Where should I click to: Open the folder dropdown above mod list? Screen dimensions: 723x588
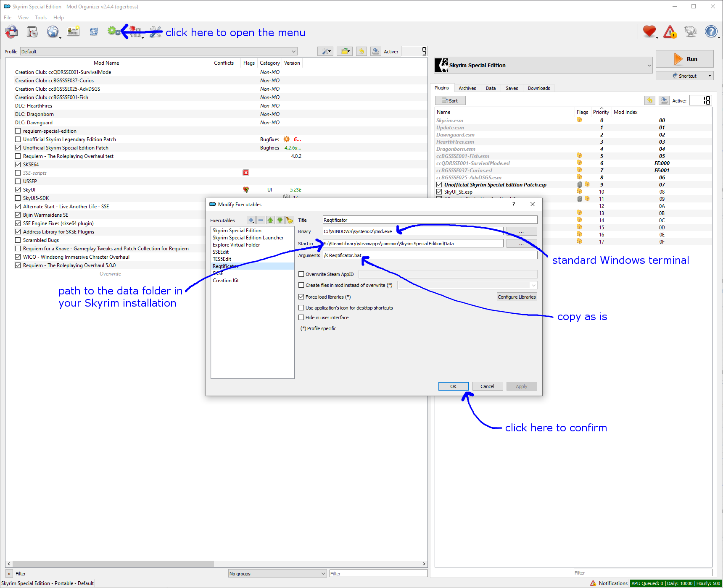pyautogui.click(x=345, y=51)
